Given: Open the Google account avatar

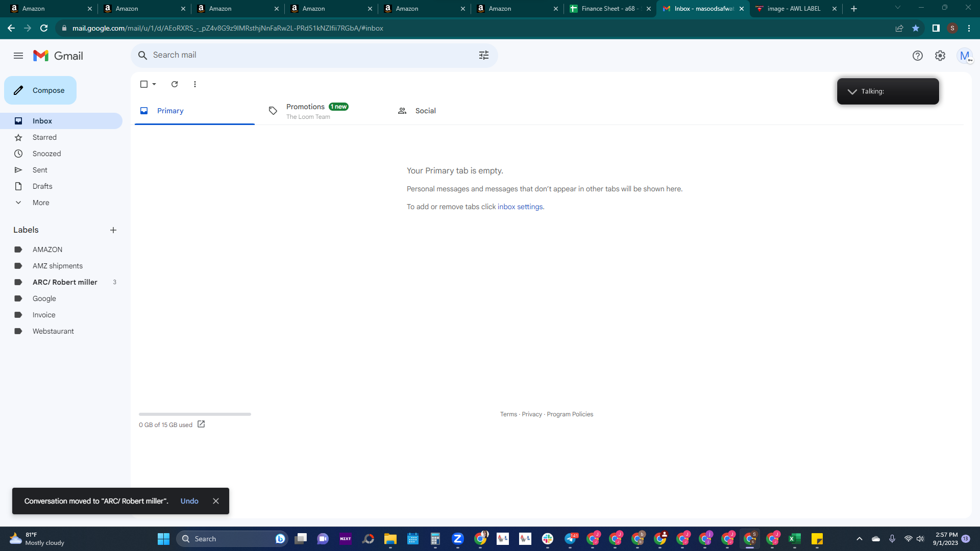Looking at the screenshot, I should pyautogui.click(x=965, y=56).
